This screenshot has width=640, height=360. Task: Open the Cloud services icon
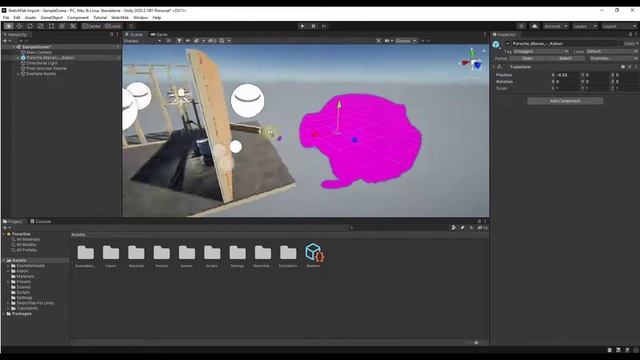click(534, 26)
